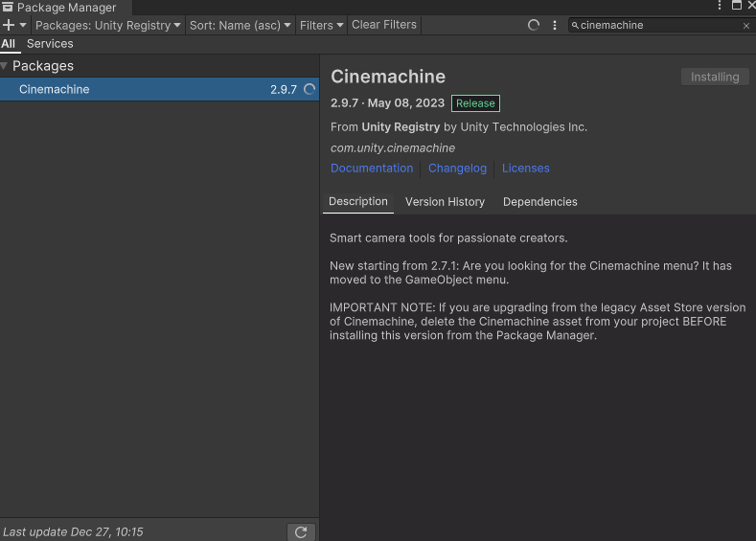Screen dimensions: 756x541
Task: Open the Licenses link
Action: click(525, 169)
